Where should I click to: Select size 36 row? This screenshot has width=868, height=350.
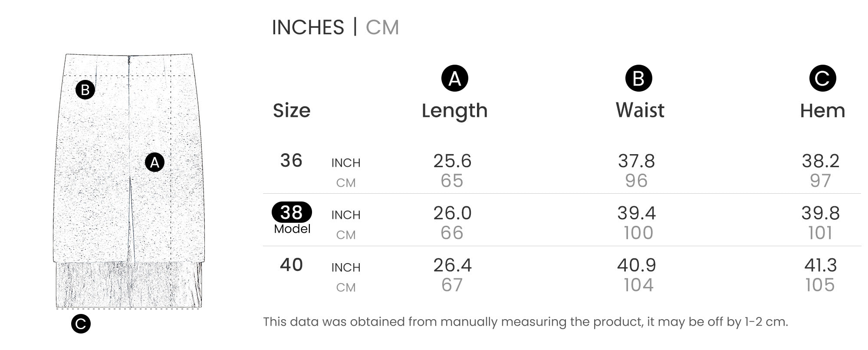[562, 170]
